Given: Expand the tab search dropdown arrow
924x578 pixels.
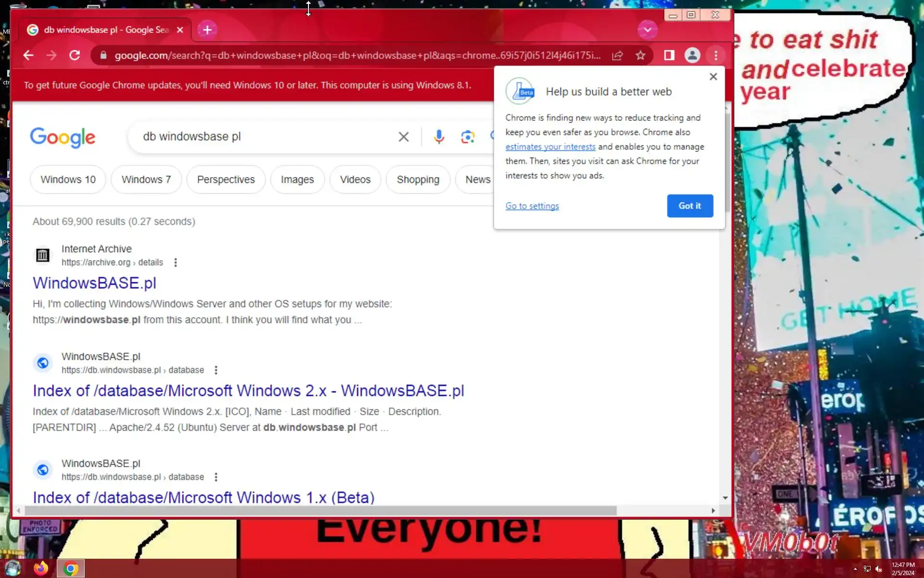Looking at the screenshot, I should 647,30.
